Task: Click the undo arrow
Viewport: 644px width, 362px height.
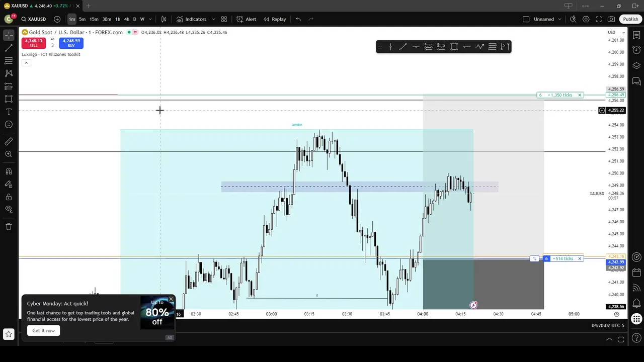Action: tap(298, 19)
